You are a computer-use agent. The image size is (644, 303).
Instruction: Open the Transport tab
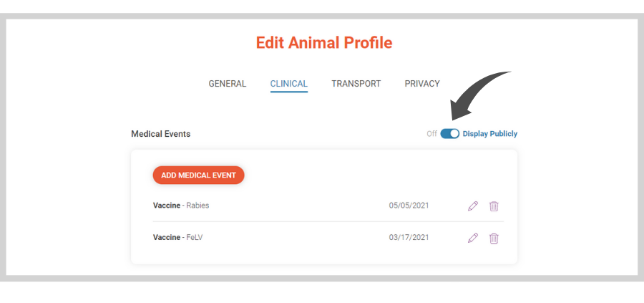[356, 84]
